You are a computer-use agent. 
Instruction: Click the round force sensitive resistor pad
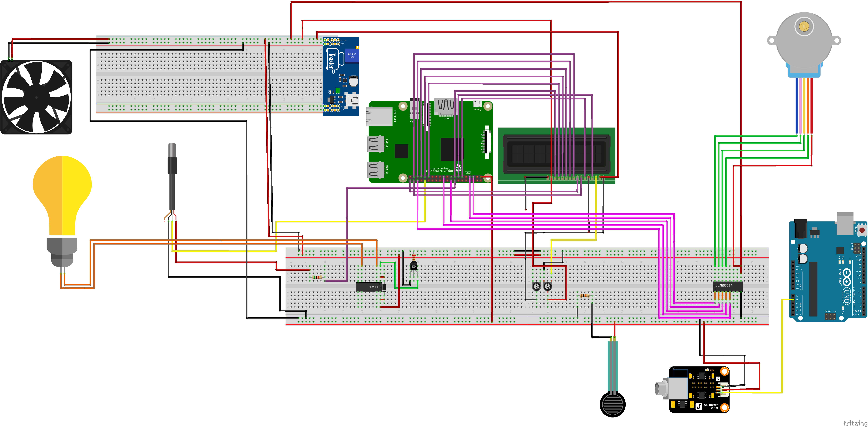[613, 404]
